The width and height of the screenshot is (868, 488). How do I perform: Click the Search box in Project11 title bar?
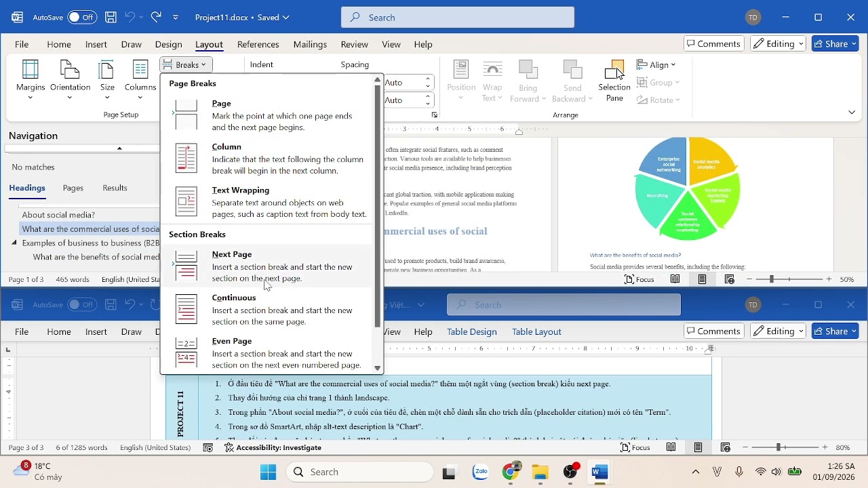click(458, 18)
